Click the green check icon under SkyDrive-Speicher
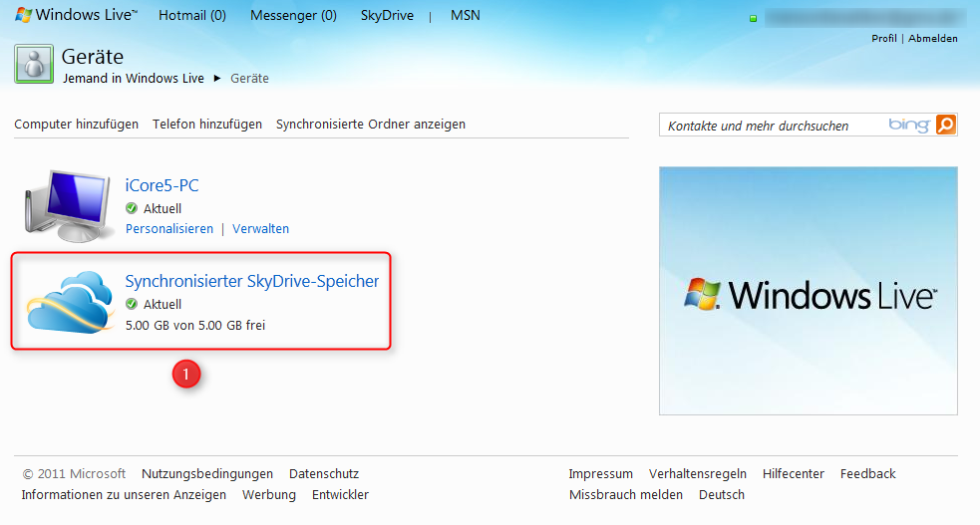 click(x=132, y=304)
